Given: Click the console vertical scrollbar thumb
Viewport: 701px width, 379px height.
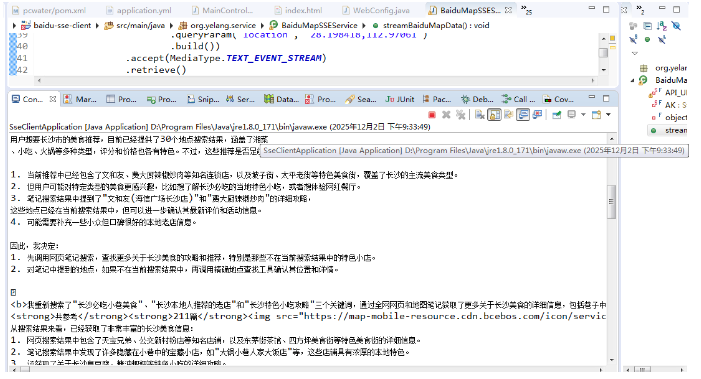Looking at the screenshot, I should [611, 202].
